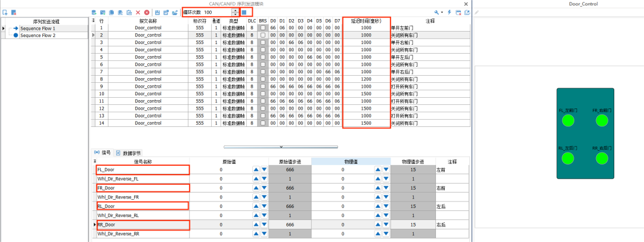Collapse the panel with the center splitter arrow
Viewport: 644px width, 242px height.
281,146
